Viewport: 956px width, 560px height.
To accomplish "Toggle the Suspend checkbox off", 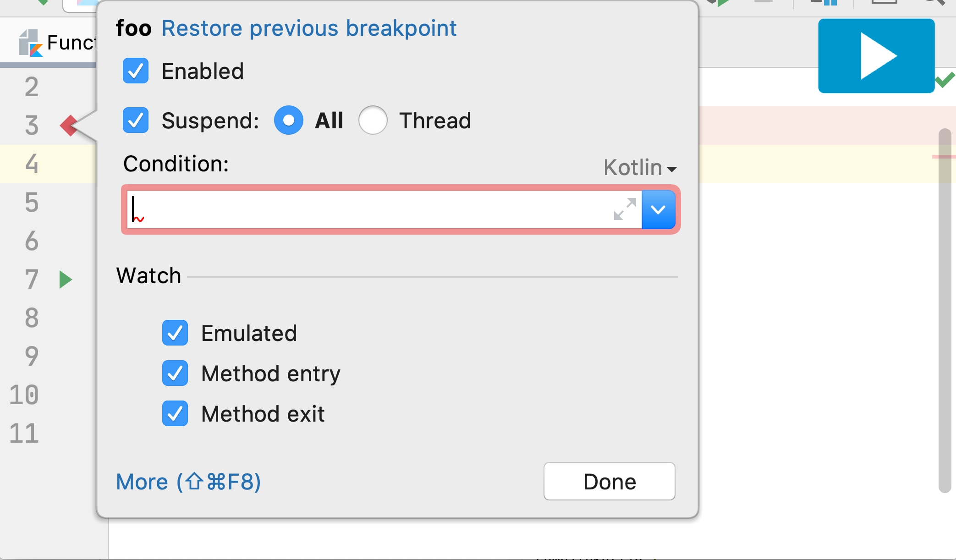I will (134, 120).
